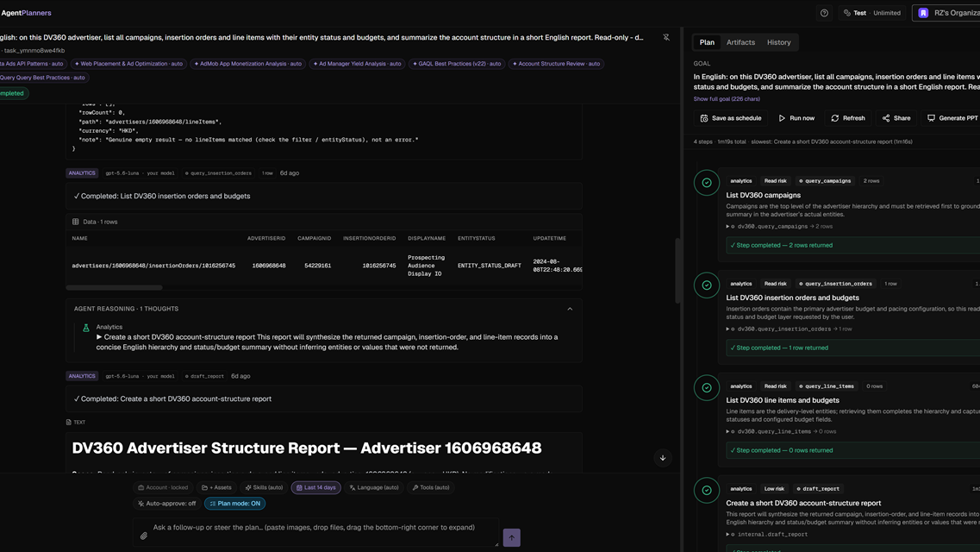Click the paperclip attach icon in the prompt box
The height and width of the screenshot is (552, 980).
pyautogui.click(x=144, y=536)
